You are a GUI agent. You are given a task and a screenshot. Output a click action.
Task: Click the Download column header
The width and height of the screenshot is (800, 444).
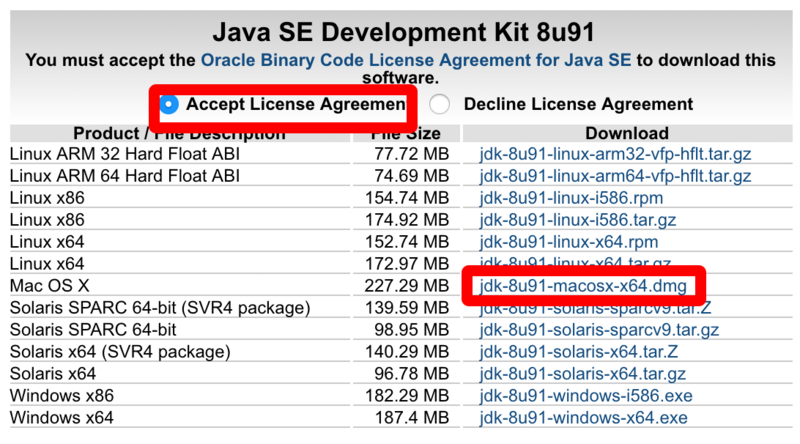pyautogui.click(x=627, y=133)
